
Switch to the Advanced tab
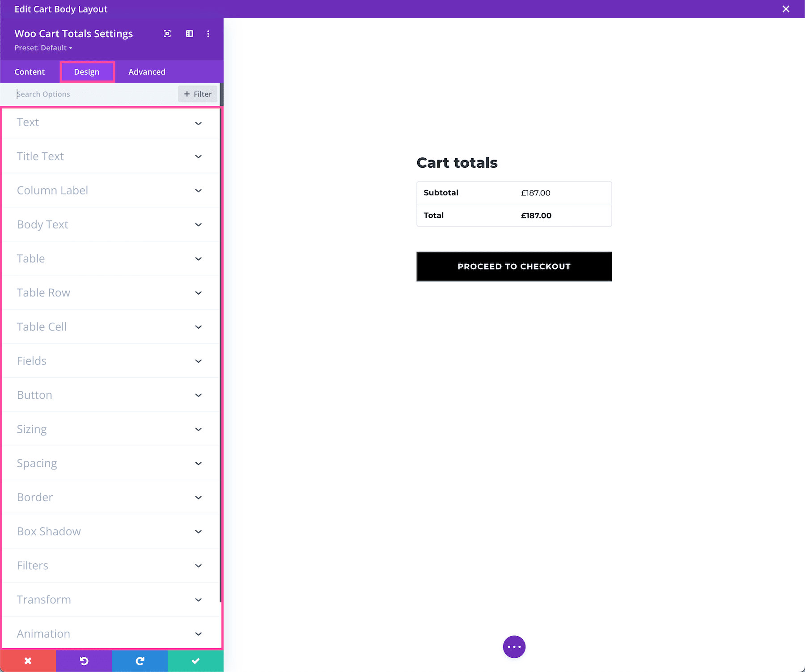tap(147, 72)
